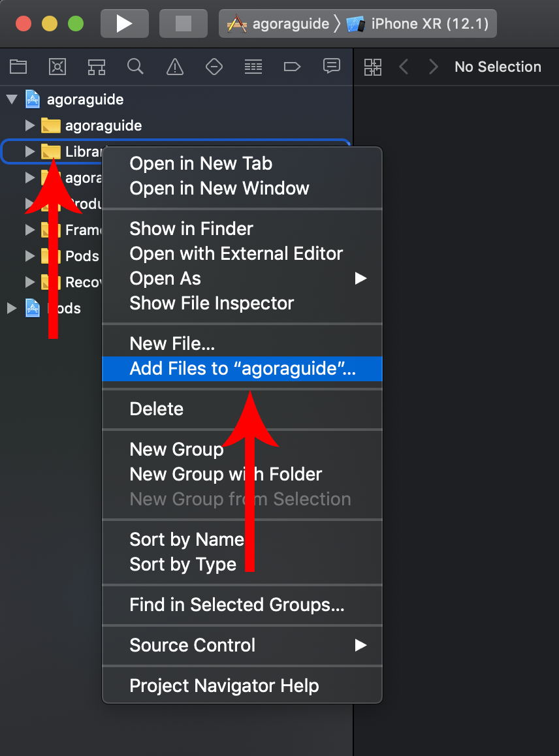This screenshot has width=559, height=756.
Task: Click the No Selection jump bar label
Action: 498,67
